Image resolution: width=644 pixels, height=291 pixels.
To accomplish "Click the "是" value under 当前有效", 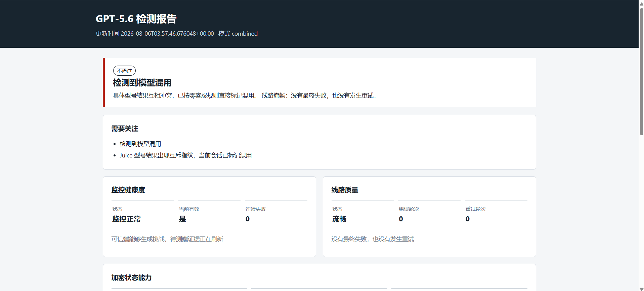I will 182,219.
